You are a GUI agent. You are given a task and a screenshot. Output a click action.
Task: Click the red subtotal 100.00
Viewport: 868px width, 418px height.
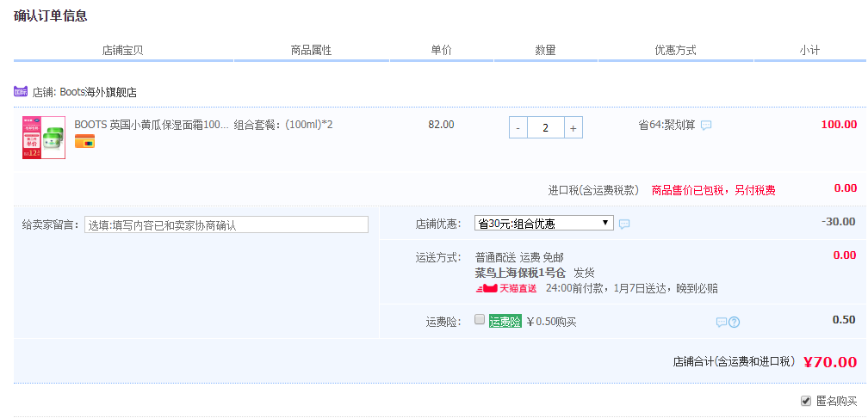pyautogui.click(x=839, y=125)
